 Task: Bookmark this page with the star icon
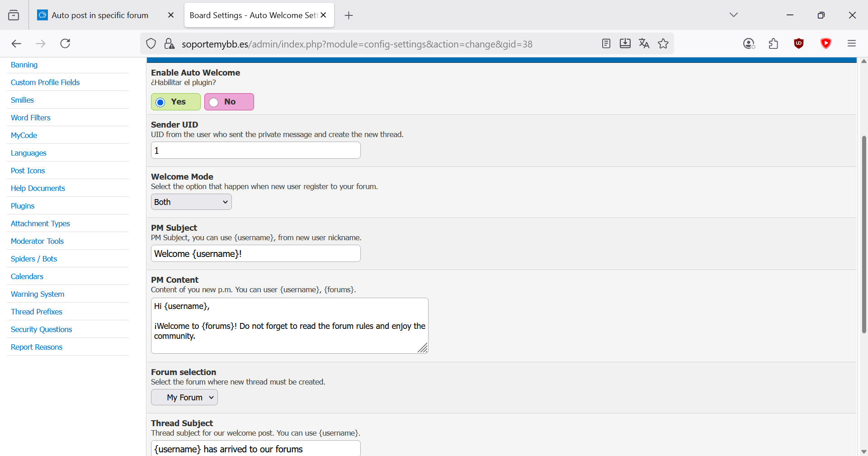(x=663, y=43)
